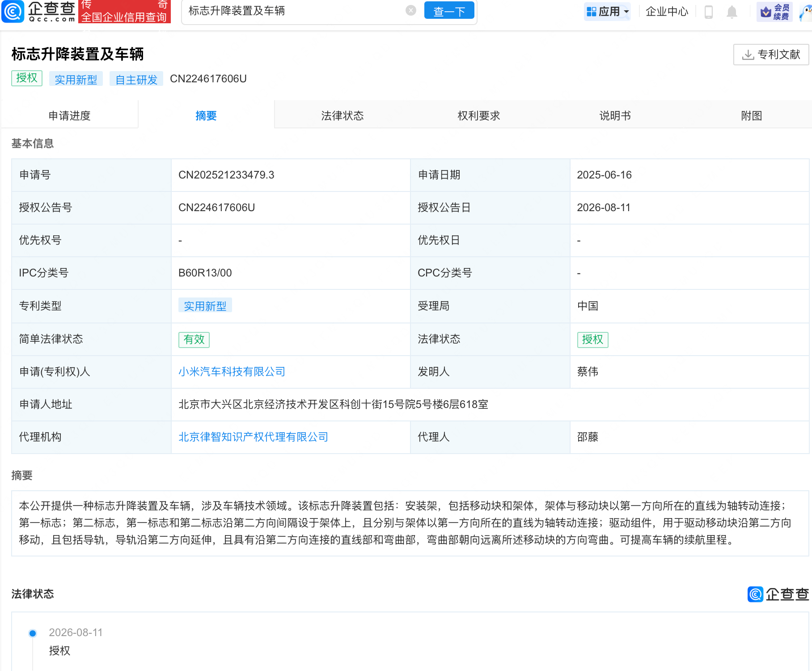This screenshot has height=671, width=812.
Task: Click the patent title 标志升降装置及车辆
Action: (x=77, y=54)
